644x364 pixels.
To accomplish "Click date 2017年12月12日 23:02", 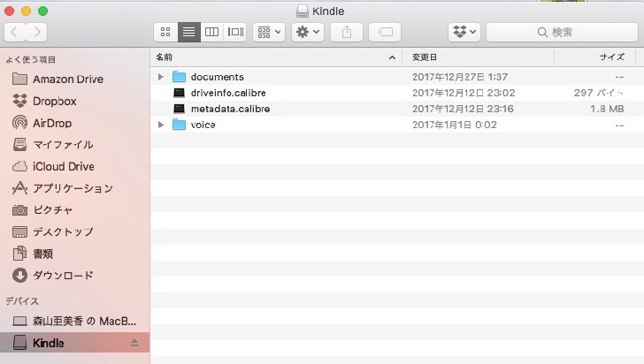I will pyautogui.click(x=464, y=93).
